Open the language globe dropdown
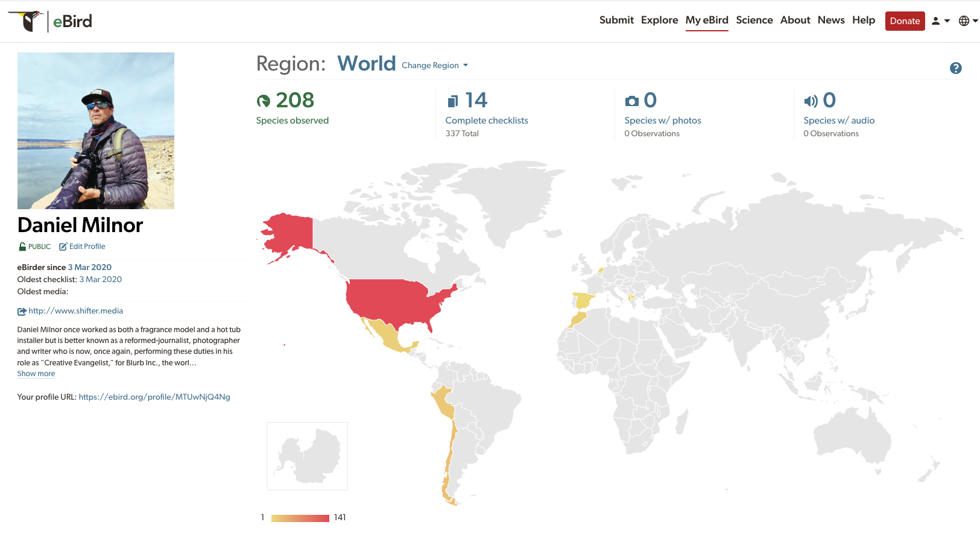This screenshot has width=980, height=551. coord(968,21)
